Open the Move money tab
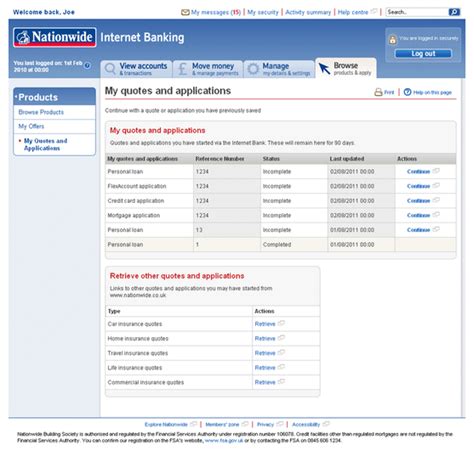 (x=208, y=69)
